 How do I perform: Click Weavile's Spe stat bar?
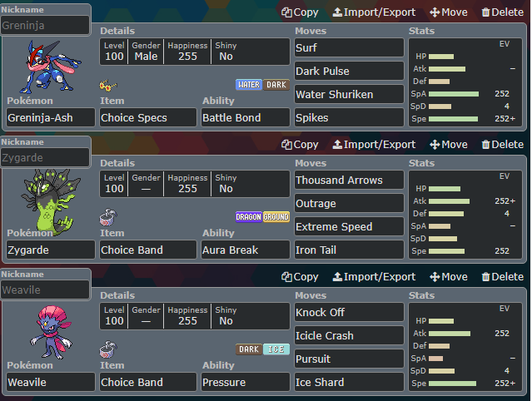pos(452,384)
